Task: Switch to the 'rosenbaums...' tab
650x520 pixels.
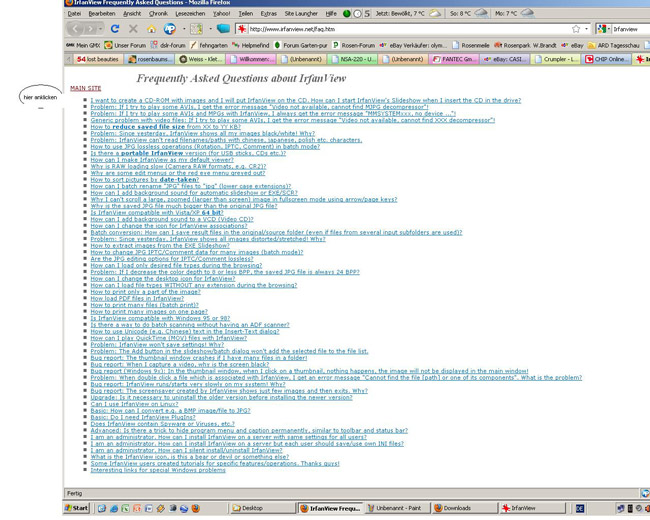Action: pos(150,59)
